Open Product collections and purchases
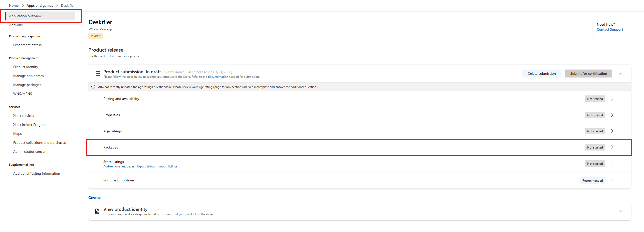 tap(39, 143)
